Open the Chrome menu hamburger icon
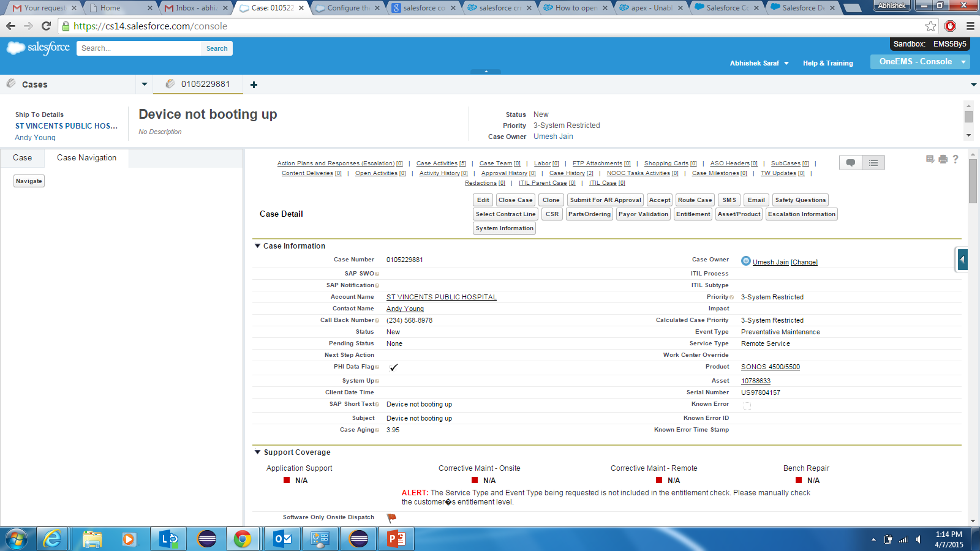The width and height of the screenshot is (980, 551). click(x=970, y=26)
